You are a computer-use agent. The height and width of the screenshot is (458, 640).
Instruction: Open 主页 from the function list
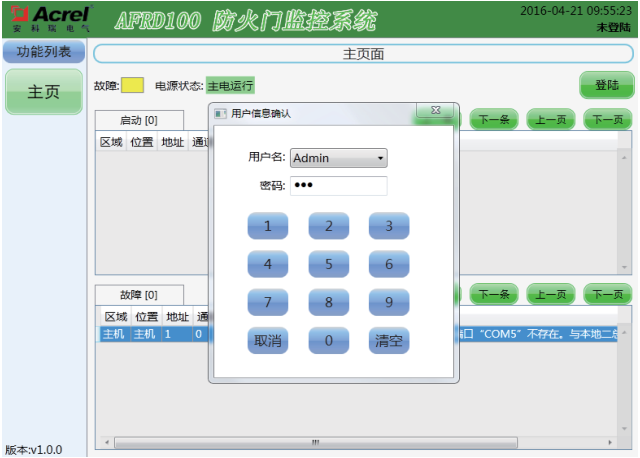[x=43, y=92]
